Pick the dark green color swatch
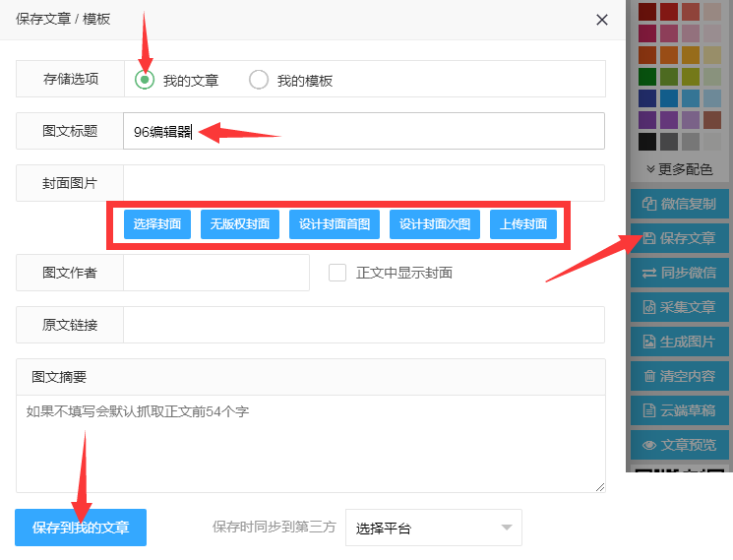Screen dimensions: 733x560 coord(647,77)
